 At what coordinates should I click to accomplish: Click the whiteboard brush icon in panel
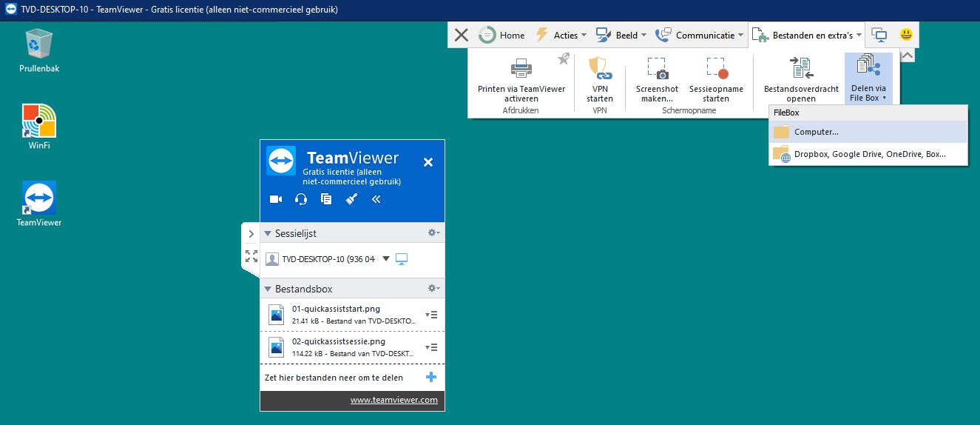352,198
